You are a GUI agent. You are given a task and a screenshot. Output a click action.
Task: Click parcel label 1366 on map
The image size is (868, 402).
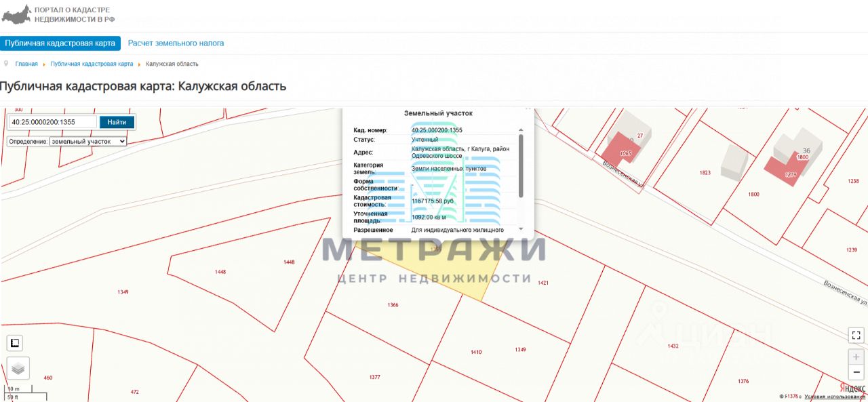tap(393, 305)
